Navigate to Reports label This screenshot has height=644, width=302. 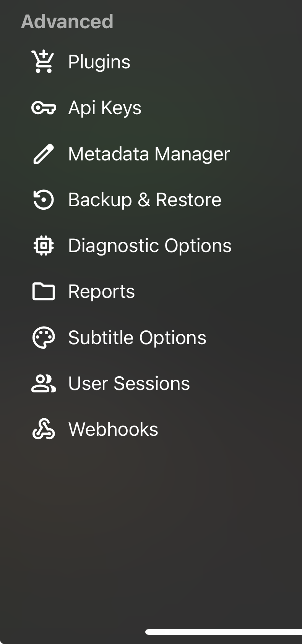coord(101,291)
